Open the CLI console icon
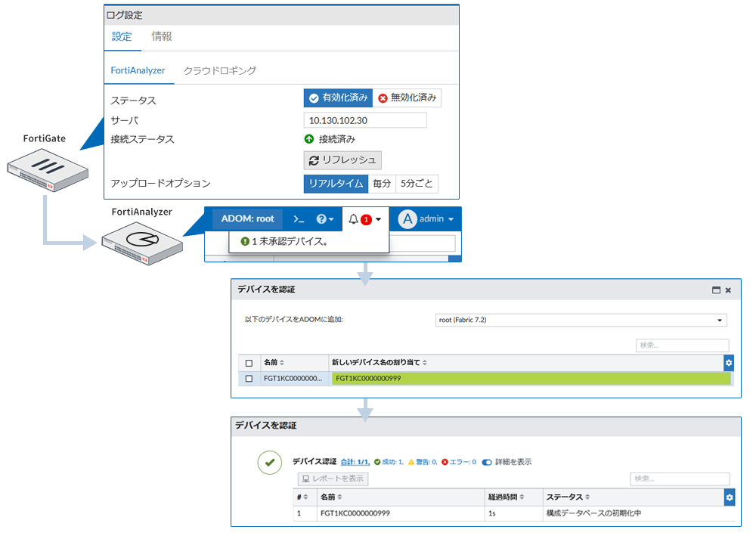Screen dimensions: 756x536 [299, 219]
